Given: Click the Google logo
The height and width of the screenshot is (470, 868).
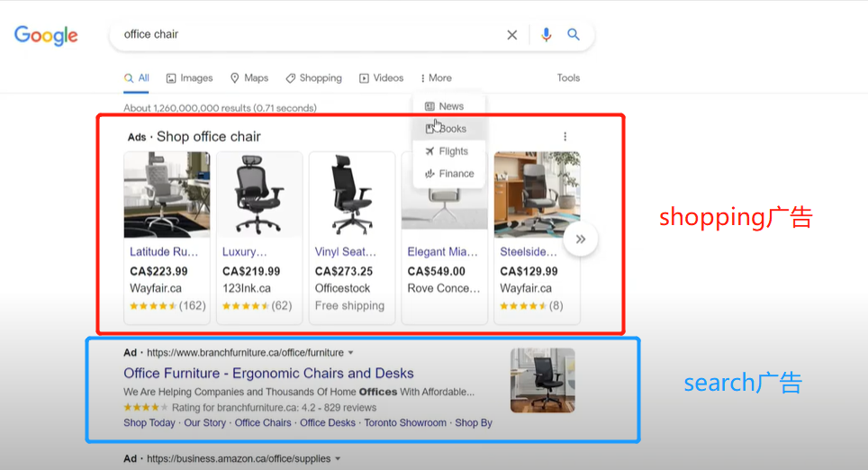Looking at the screenshot, I should [46, 35].
